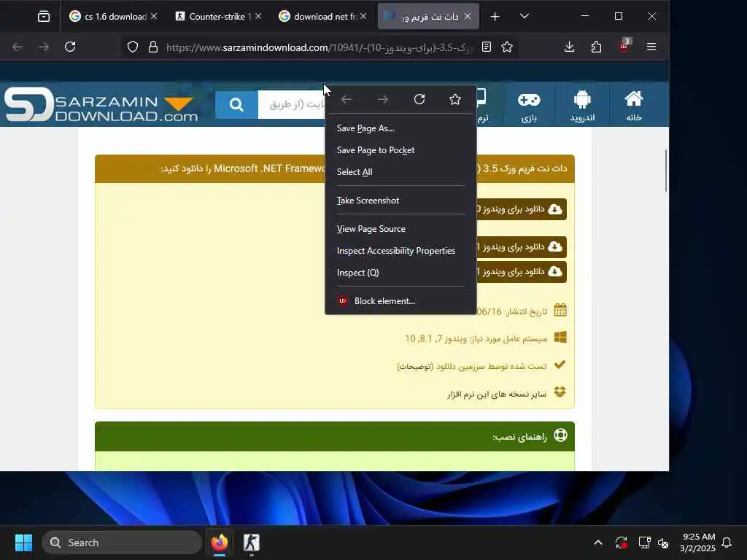Screen dimensions: 747x560
Task: Click 'سایر نسخه های این نرم افزار' link
Action: (x=497, y=394)
